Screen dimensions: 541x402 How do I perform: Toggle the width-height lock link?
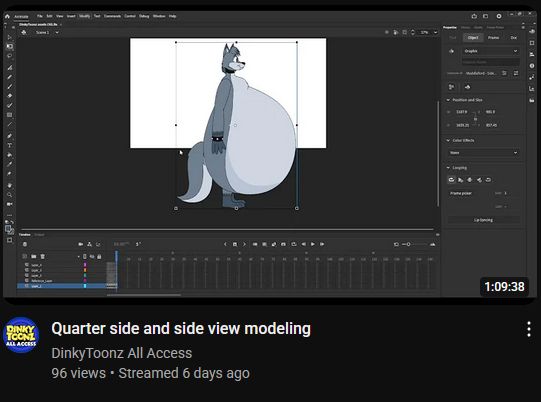(x=475, y=119)
